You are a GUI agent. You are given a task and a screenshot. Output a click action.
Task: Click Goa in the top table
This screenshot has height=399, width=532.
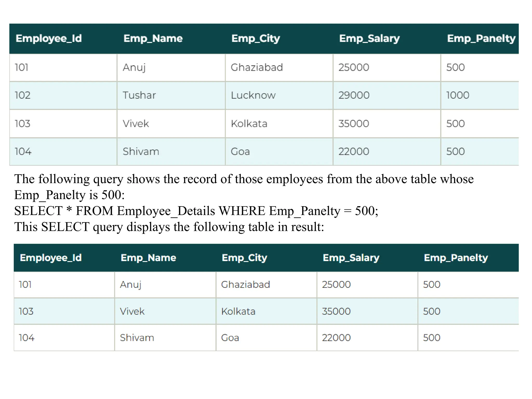pos(240,151)
